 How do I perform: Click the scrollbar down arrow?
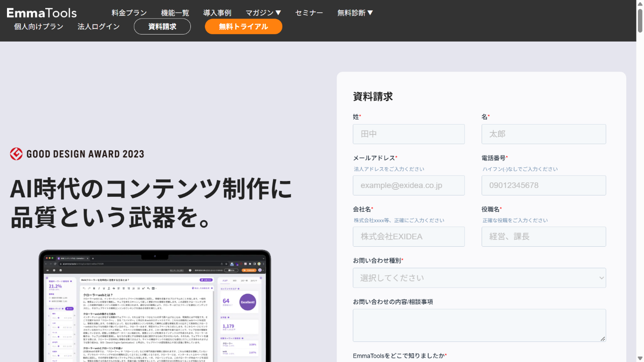(640, 358)
